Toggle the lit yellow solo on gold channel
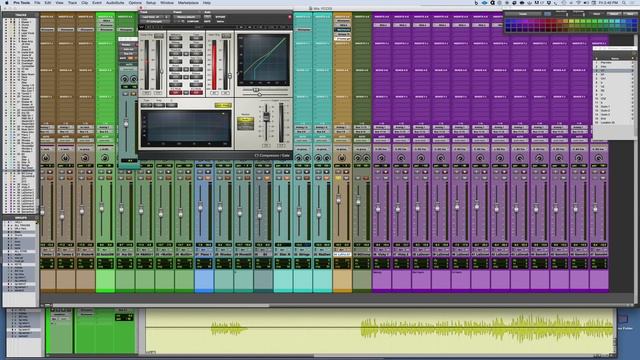 338,178
